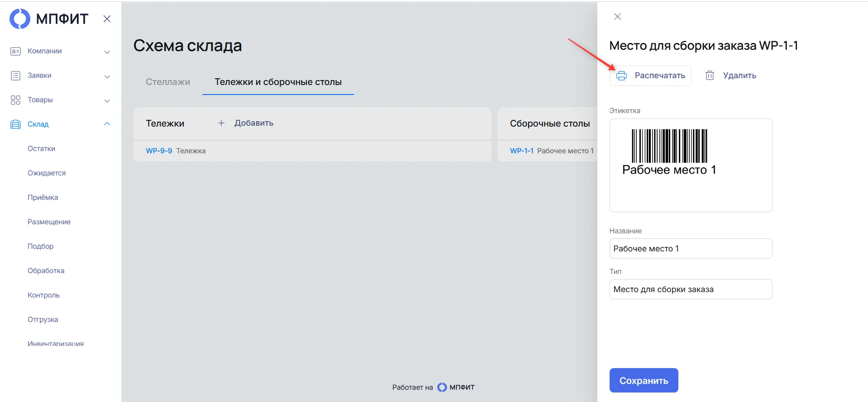
Task: Open the Подбор section
Action: coord(41,246)
